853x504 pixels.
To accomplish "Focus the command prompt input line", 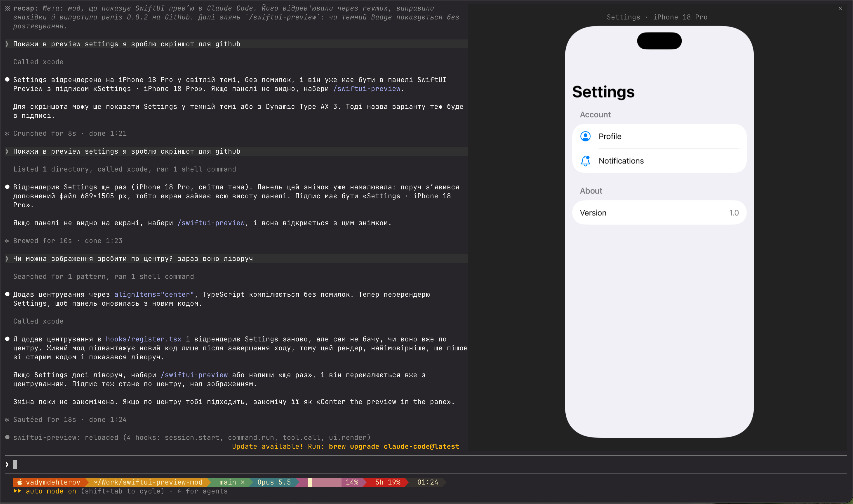I will [x=426, y=464].
